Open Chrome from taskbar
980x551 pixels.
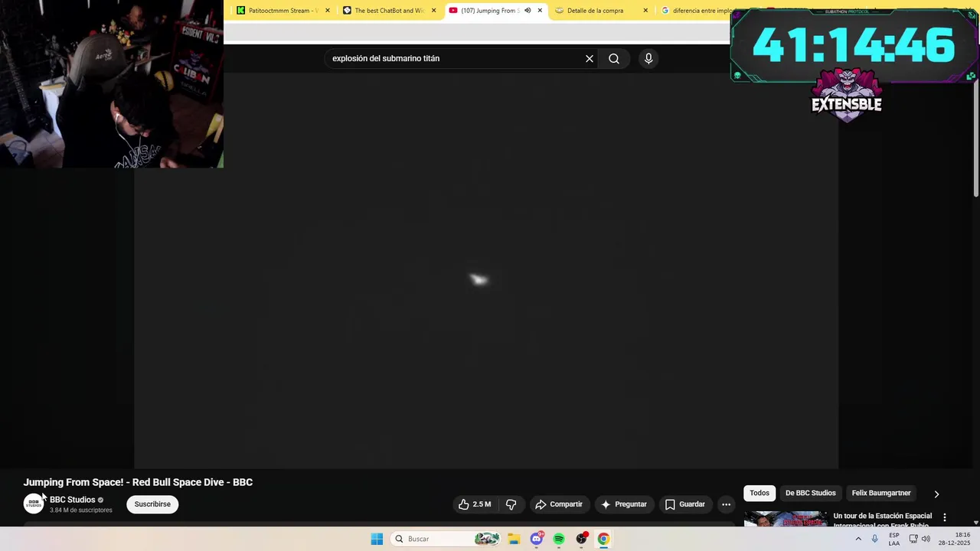pyautogui.click(x=603, y=539)
